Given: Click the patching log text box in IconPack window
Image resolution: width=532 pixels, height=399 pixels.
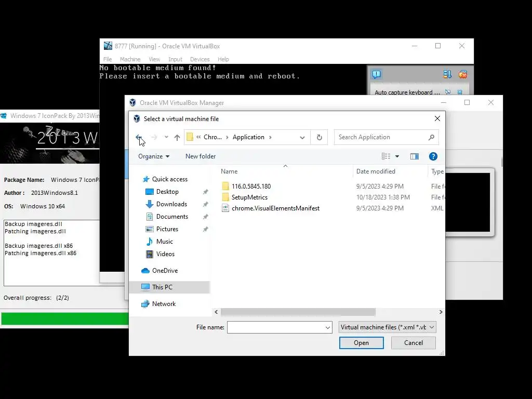Looking at the screenshot, I should pos(51,253).
